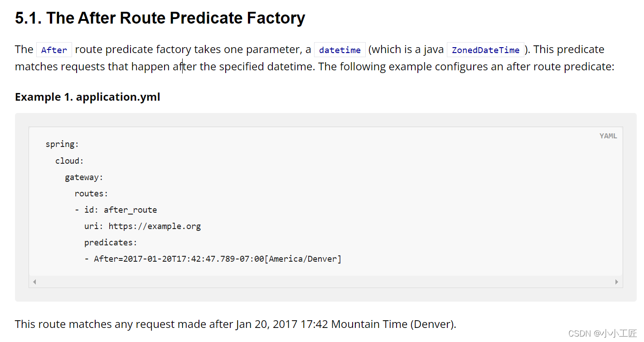
Task: Click the left scroll arrow of code block
Action: pos(34,282)
